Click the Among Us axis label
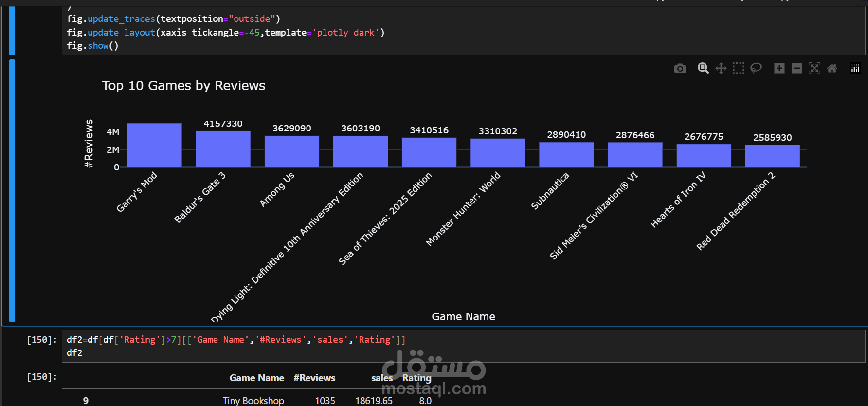This screenshot has height=406, width=868. (277, 189)
